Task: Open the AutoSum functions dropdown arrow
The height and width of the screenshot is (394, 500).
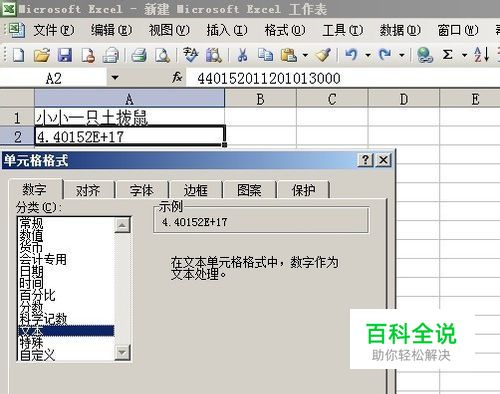Action: point(464,55)
